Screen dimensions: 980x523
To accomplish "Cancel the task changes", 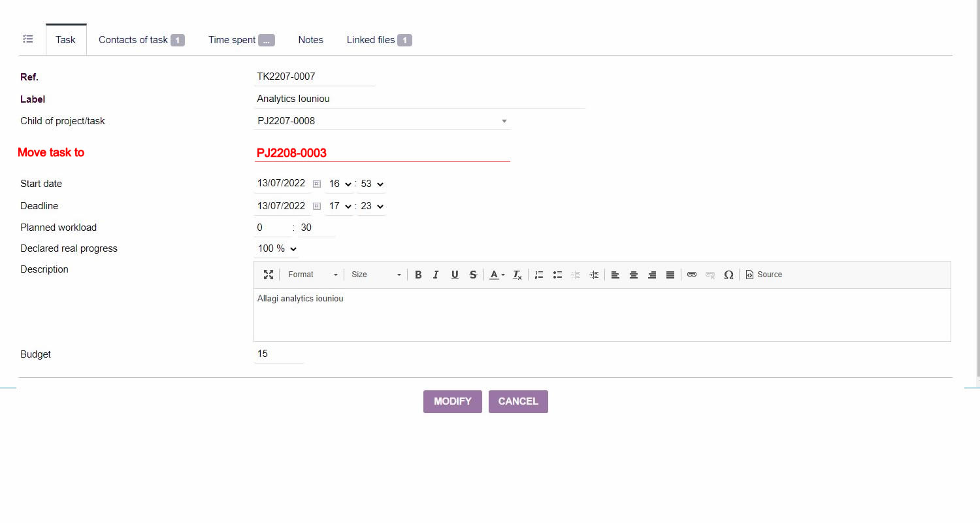I will [x=517, y=401].
